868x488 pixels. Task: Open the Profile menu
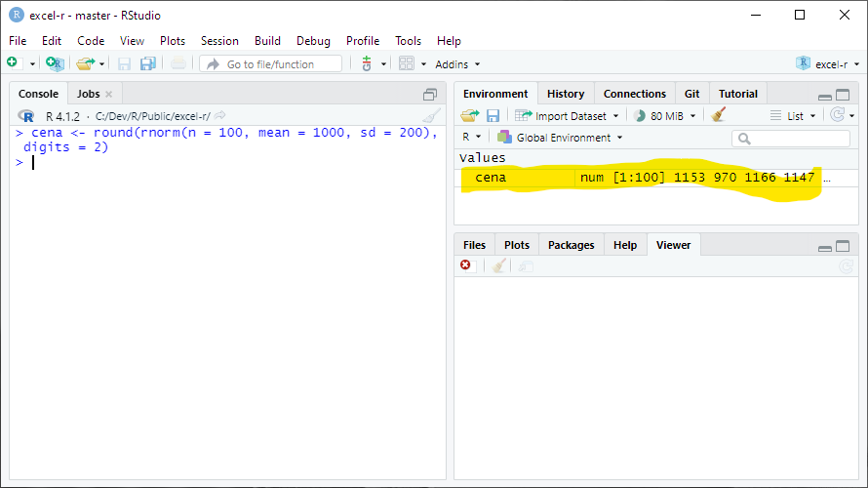coord(363,41)
